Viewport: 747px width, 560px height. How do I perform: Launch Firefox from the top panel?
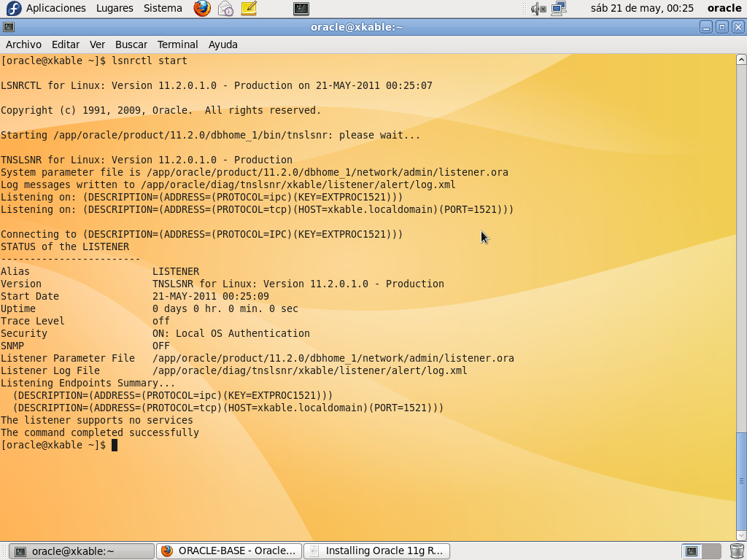tap(202, 8)
